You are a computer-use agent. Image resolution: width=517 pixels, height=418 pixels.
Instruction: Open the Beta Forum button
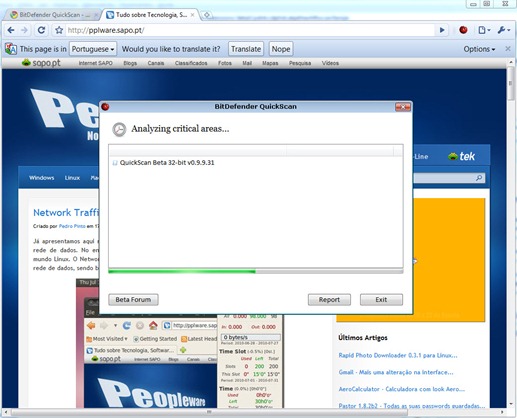(x=133, y=299)
